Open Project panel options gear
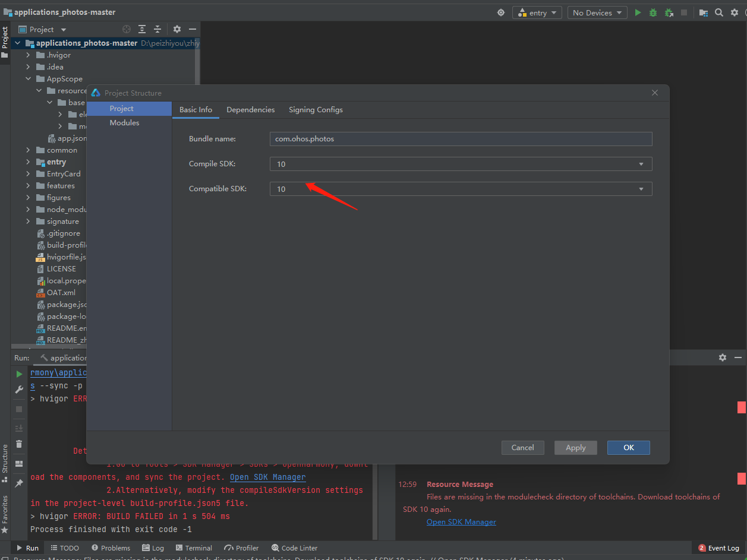This screenshot has height=560, width=747. click(177, 29)
